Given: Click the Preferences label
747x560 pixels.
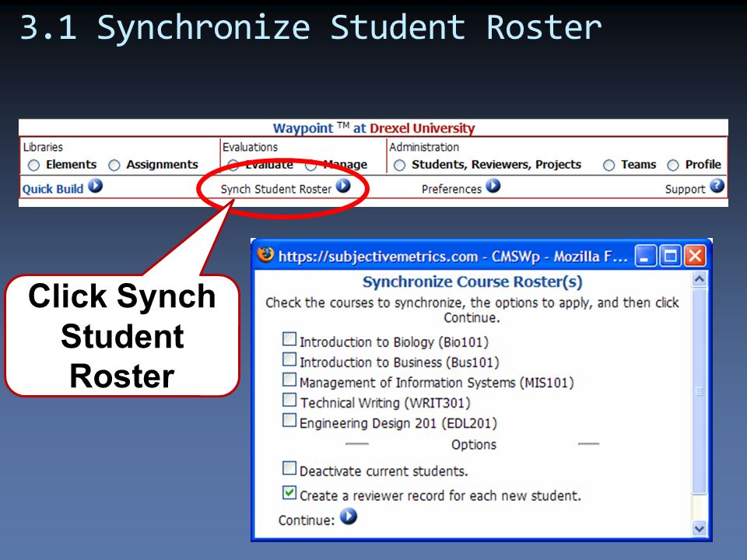Looking at the screenshot, I should click(451, 189).
